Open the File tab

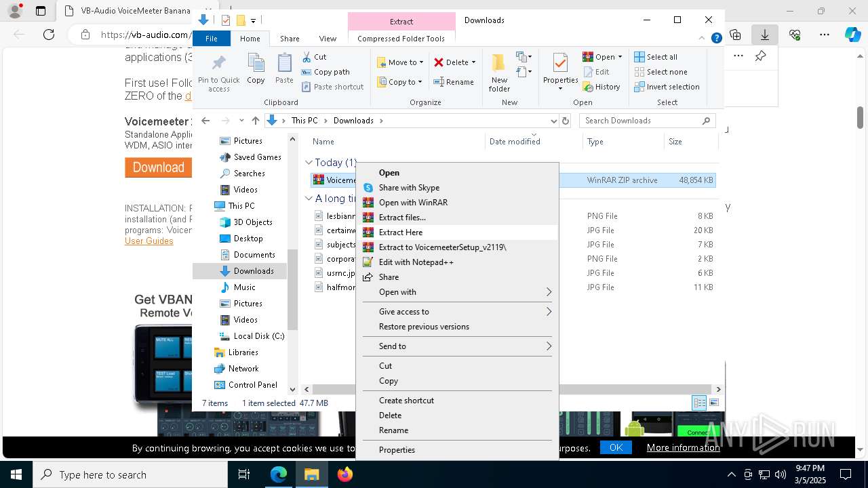coord(212,39)
